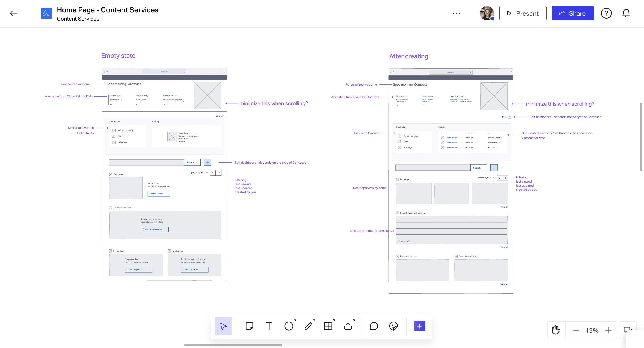The width and height of the screenshot is (644, 348).
Task: Click the purple plus add button
Action: point(419,326)
